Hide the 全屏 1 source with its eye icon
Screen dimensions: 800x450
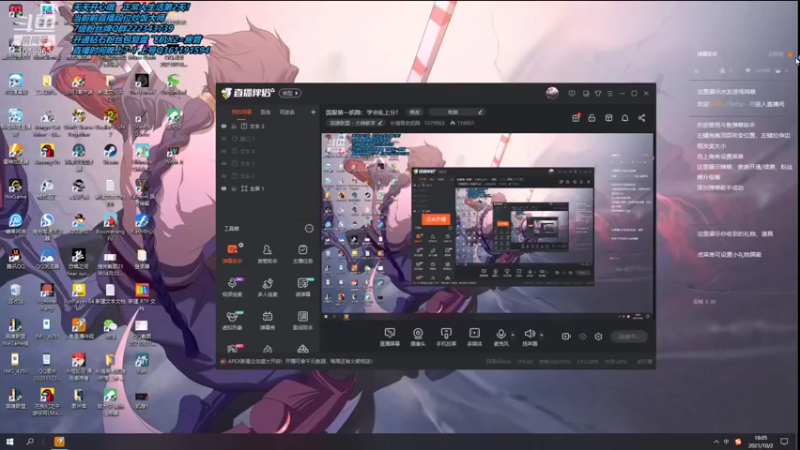click(x=223, y=188)
